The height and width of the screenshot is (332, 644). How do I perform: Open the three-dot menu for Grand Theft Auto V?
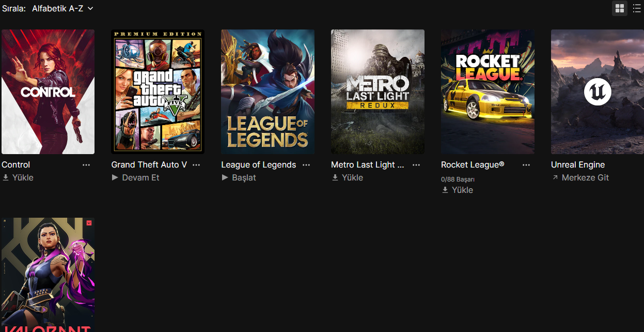[x=196, y=165]
